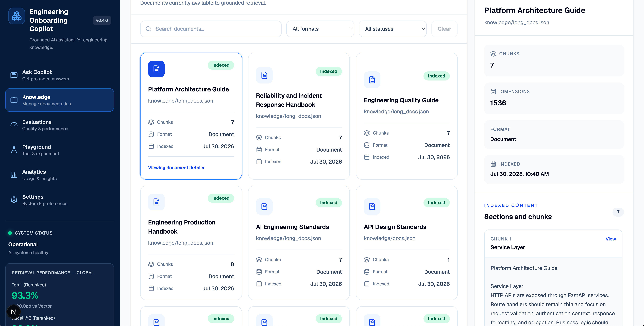Viewport: 644px width, 326px height.
Task: Click the RETRIEVAL PERFORMANCE — GLOBAL label
Action: click(x=53, y=273)
